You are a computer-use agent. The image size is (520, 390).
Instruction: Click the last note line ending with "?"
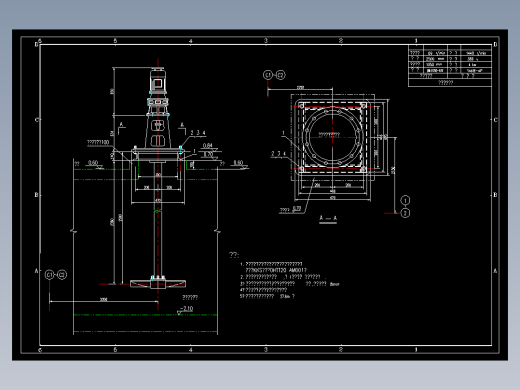[x=267, y=296]
